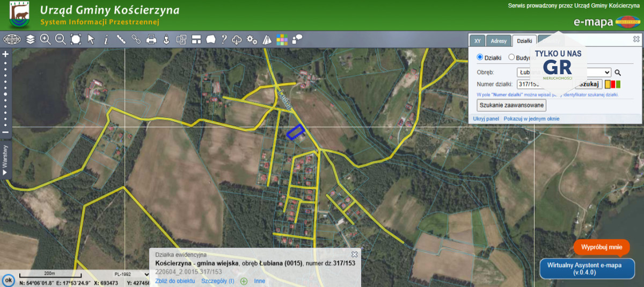
Task: Click Pokazuj w jednym oknie link
Action: tap(531, 118)
